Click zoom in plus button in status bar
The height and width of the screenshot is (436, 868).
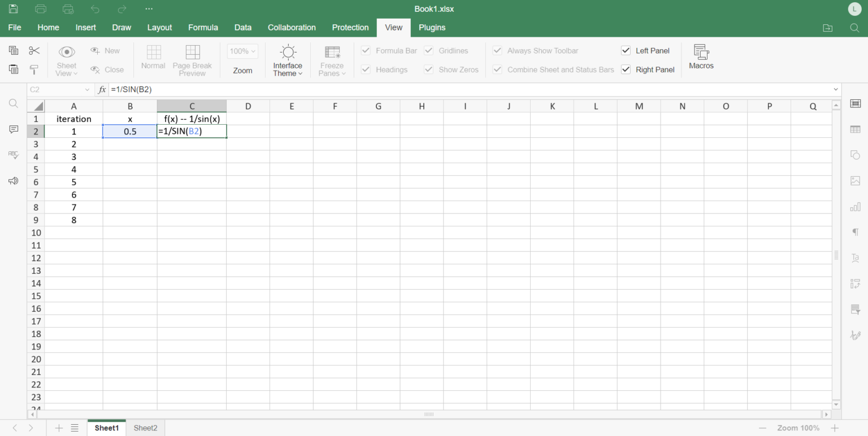[x=834, y=428]
